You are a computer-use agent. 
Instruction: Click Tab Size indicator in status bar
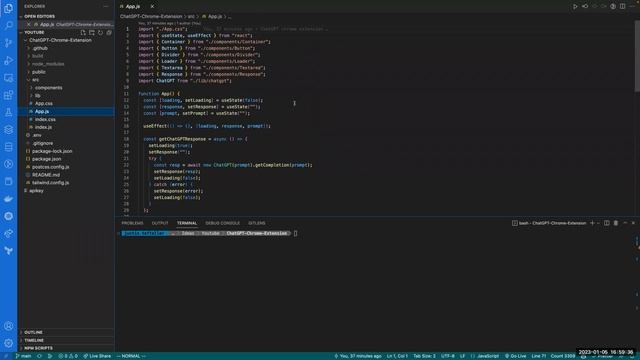pos(424,356)
